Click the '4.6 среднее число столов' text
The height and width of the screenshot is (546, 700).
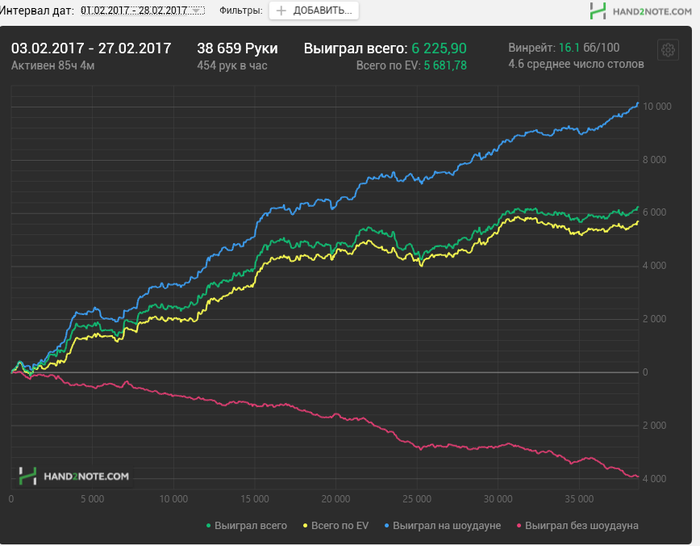[576, 64]
